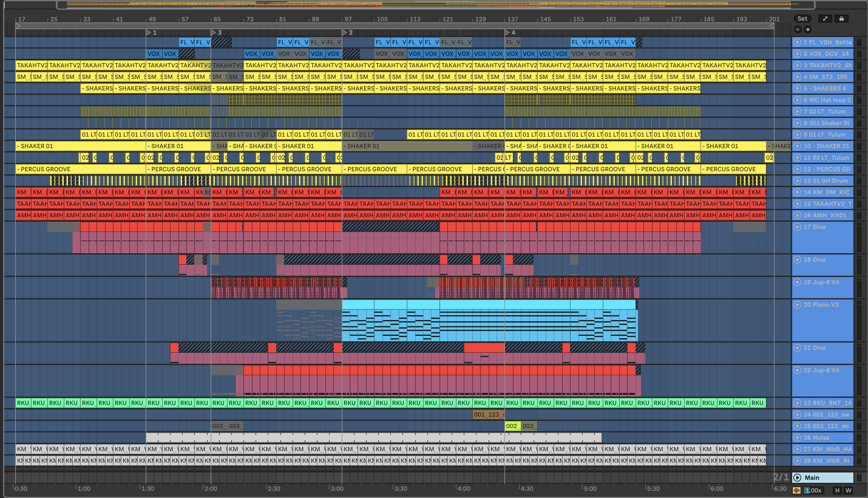The image size is (868, 498).
Task: Click the loop brace end marker near 201
Action: 771,26
